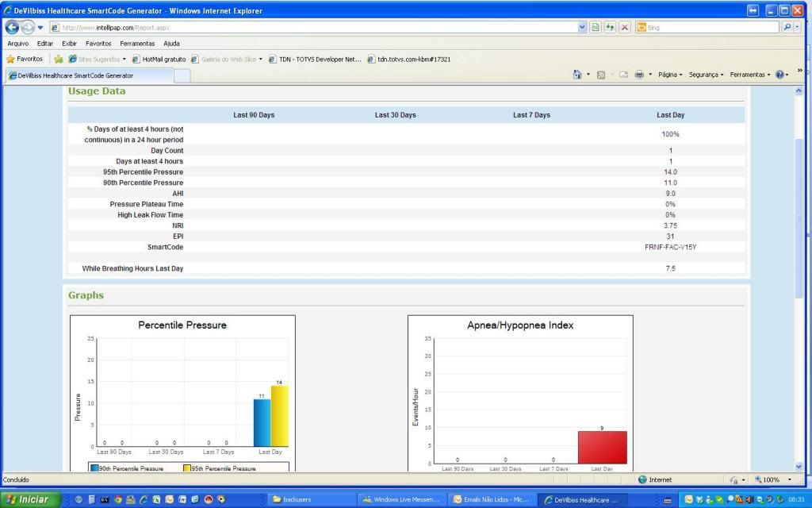Click the blue 90th Percentile Pressure legend swatch

[95, 468]
